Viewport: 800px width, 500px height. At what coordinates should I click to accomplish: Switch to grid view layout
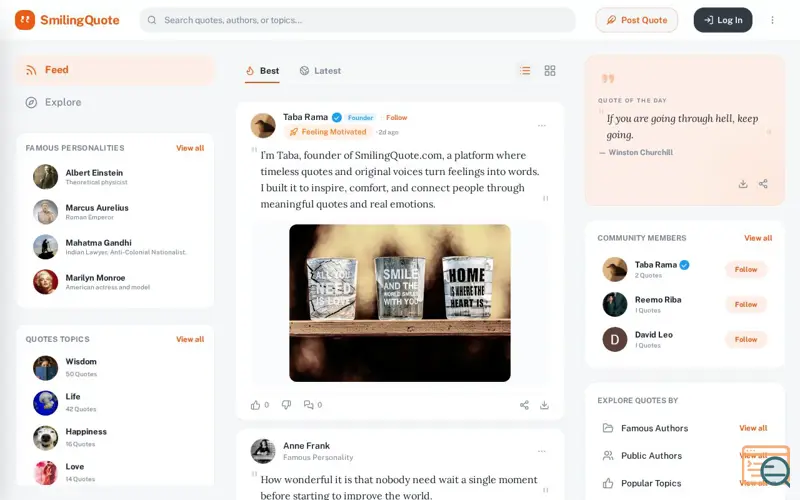coord(549,70)
